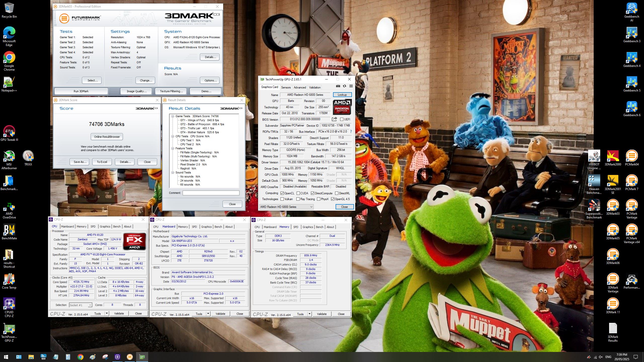Screen dimensions: 644x362
Task: Open Notepad++ desktop icon
Action: point(9,84)
